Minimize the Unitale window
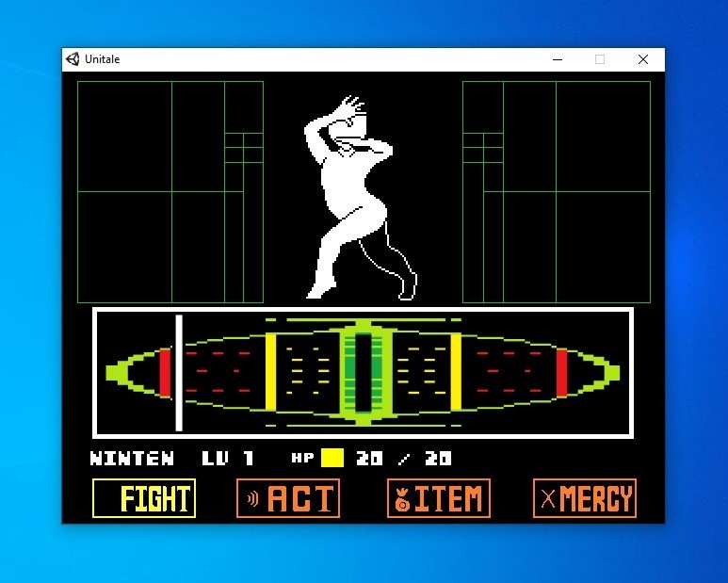Image resolution: width=728 pixels, height=583 pixels. coord(558,59)
